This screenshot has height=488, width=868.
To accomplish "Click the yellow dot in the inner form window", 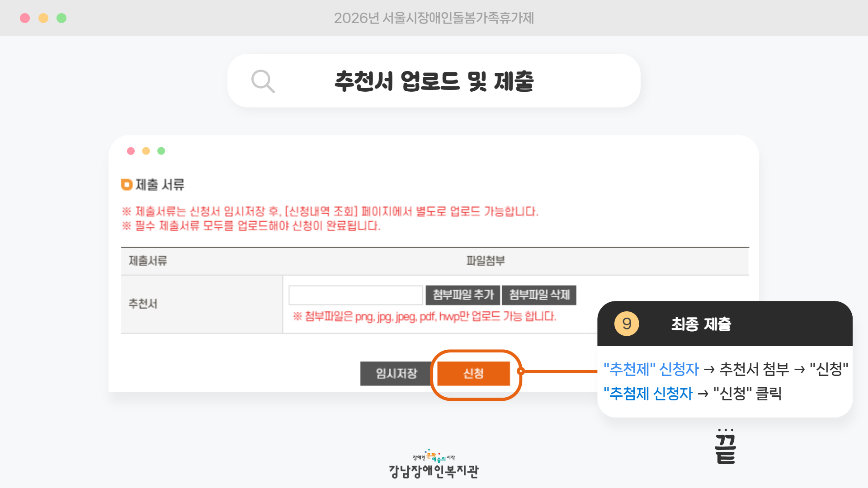I will pos(146,151).
